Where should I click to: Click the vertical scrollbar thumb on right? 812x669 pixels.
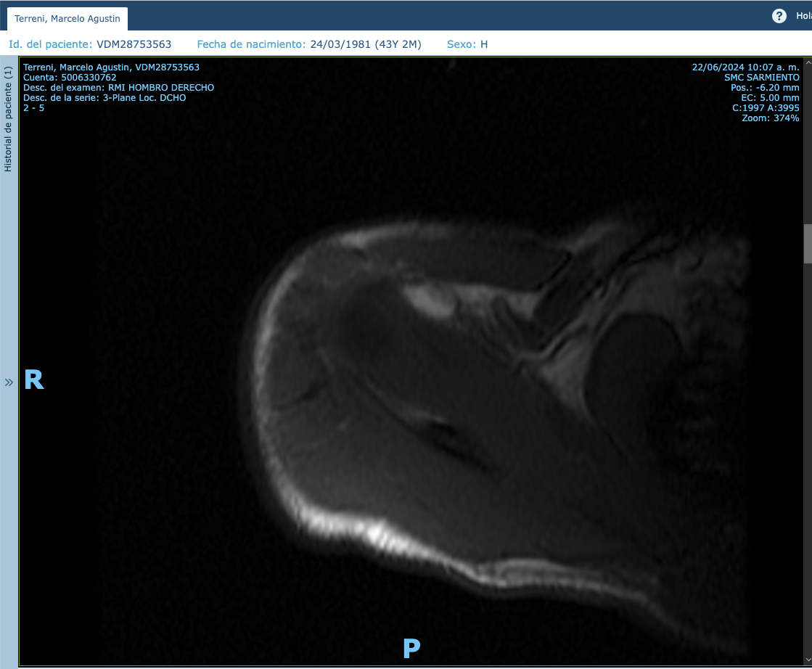coord(807,244)
